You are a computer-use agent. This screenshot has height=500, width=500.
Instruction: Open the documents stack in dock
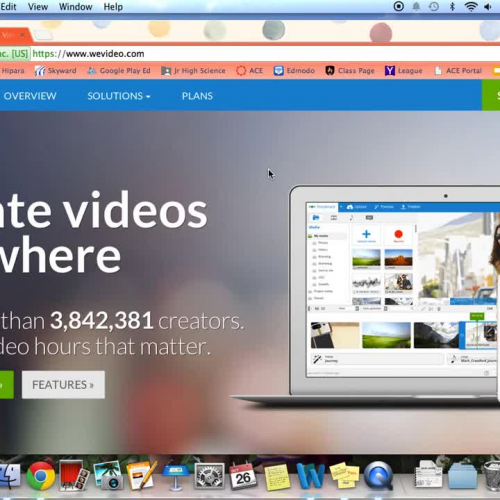point(428,476)
